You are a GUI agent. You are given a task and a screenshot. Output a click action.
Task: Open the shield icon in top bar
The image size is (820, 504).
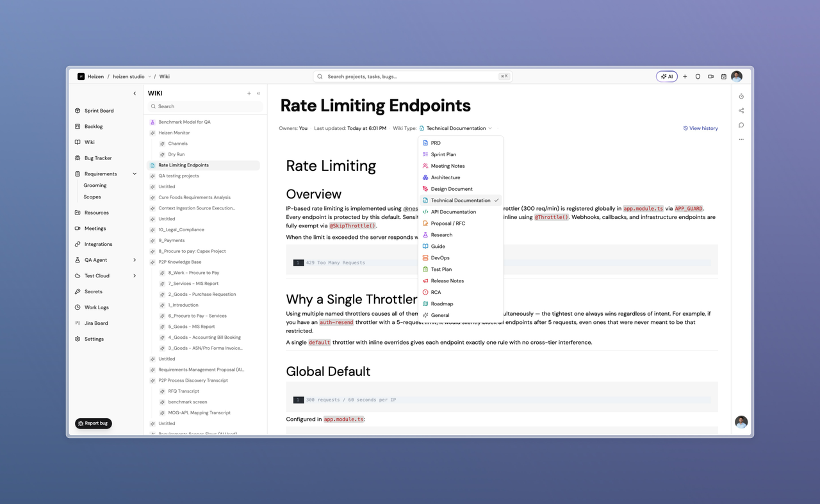pos(698,76)
